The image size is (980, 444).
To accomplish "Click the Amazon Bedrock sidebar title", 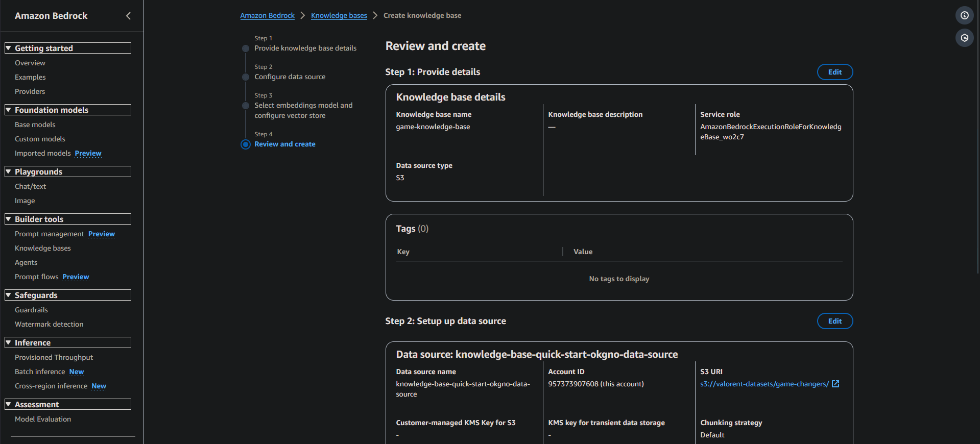I will (51, 16).
